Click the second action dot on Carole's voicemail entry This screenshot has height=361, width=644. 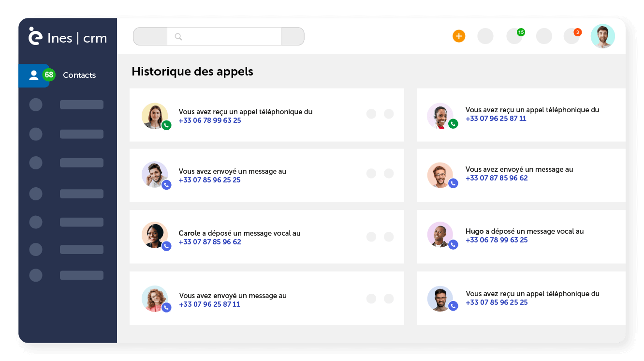(x=389, y=237)
